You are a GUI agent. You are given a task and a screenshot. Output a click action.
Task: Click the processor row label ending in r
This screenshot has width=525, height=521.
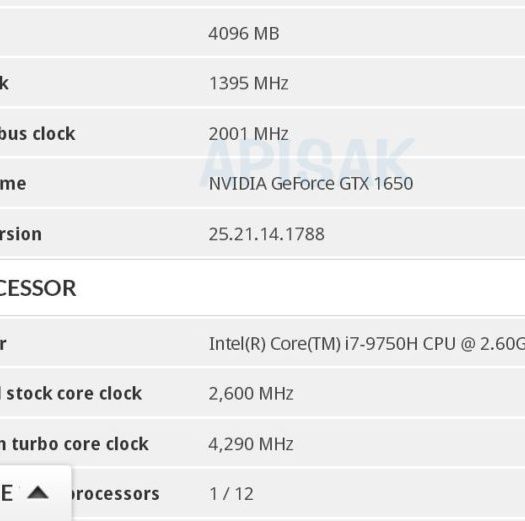(3, 344)
